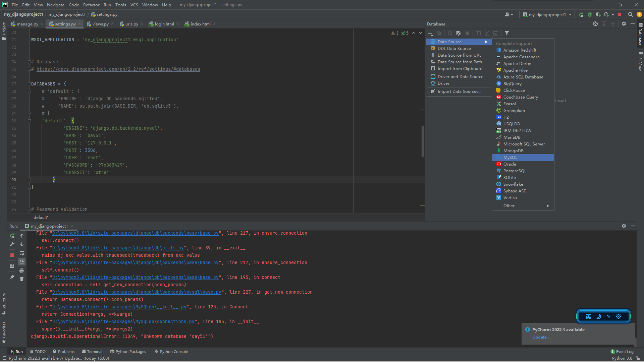Stop the running app from main toolbar
Viewport: 644px width, 362px height.
(620, 14)
